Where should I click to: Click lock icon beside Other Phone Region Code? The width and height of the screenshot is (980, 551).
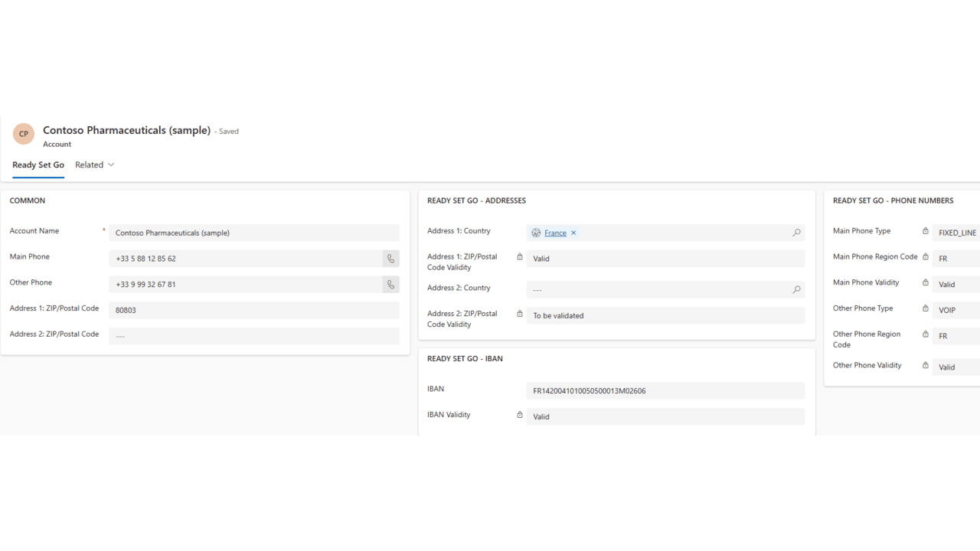[926, 334]
